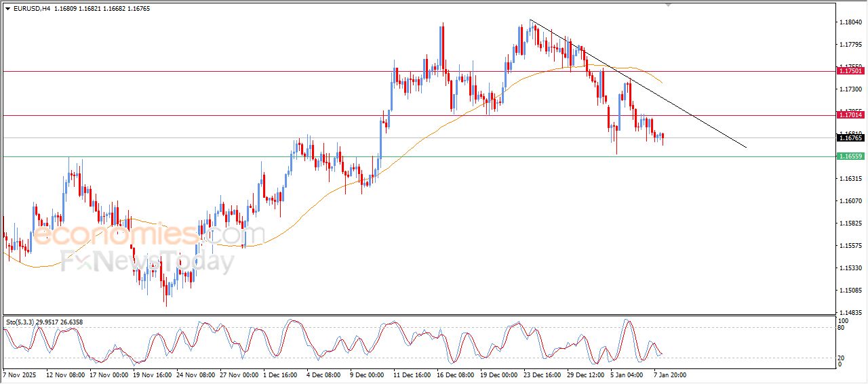Click the 1.15085 price scale value
This screenshot has width=868, height=384.
(x=851, y=291)
